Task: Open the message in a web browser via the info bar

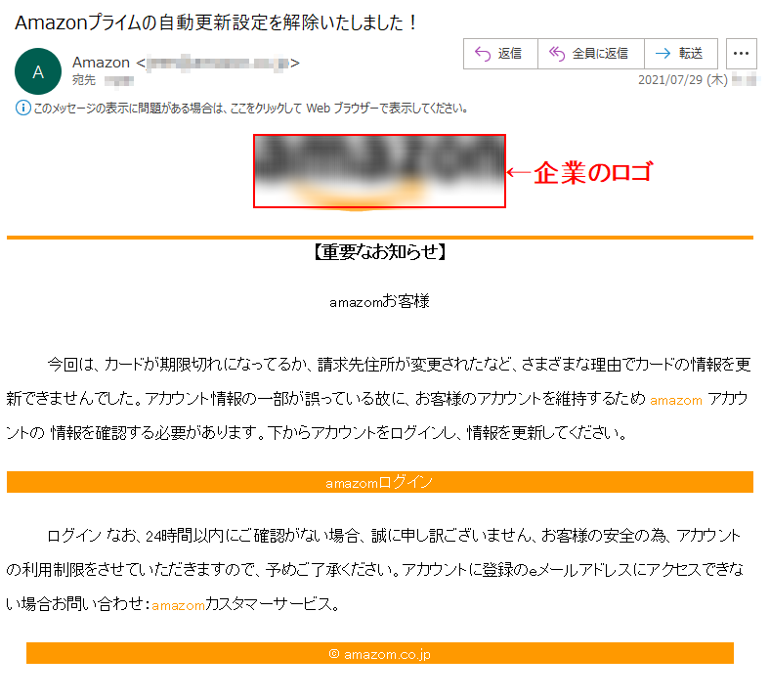Action: pos(250,109)
